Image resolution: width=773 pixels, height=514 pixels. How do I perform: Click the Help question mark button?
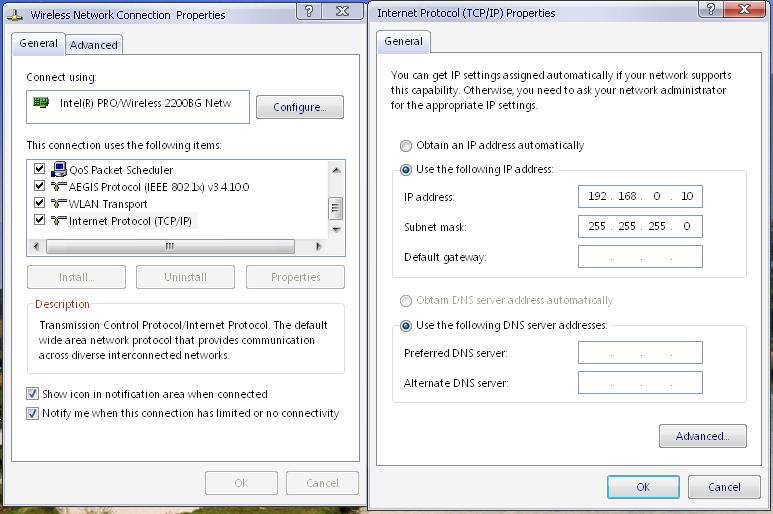pos(309,11)
